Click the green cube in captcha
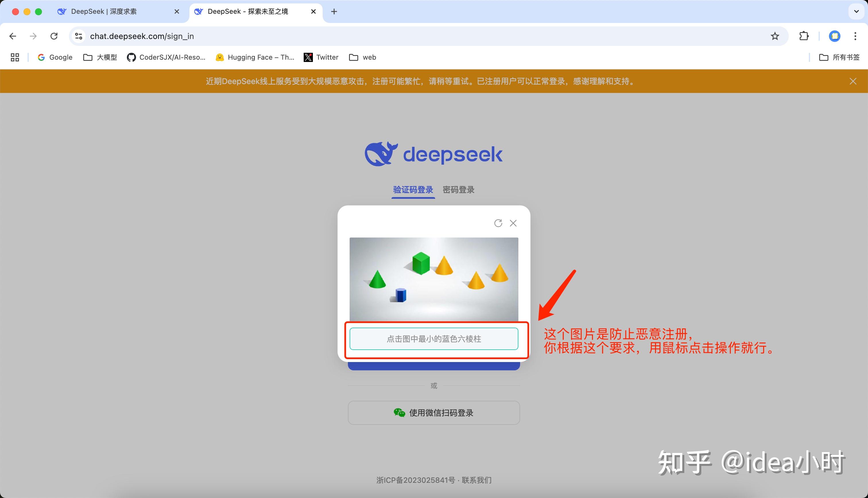The height and width of the screenshot is (498, 868). click(421, 263)
